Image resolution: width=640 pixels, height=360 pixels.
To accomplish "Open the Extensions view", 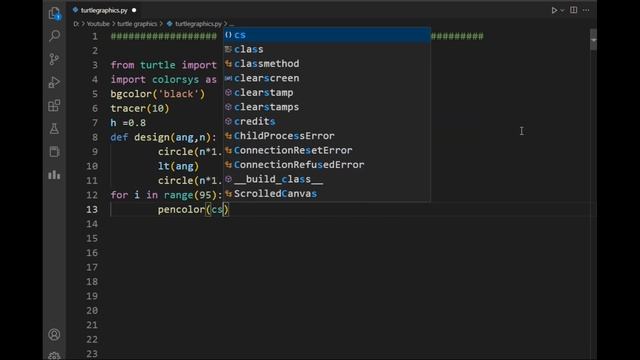I will 54,106.
